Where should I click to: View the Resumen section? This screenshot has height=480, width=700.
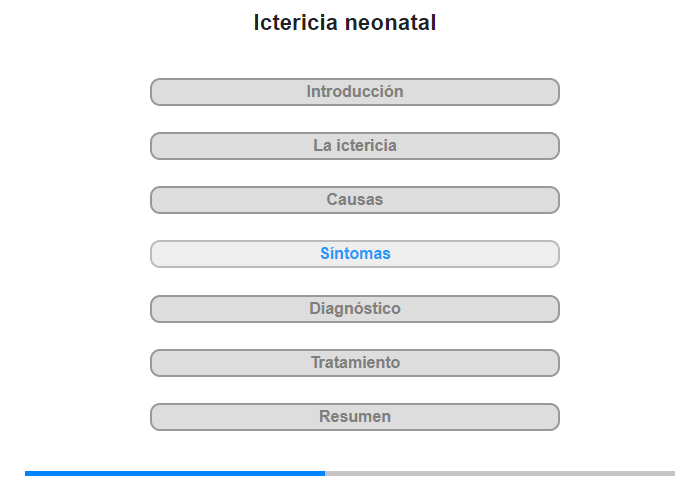coord(354,417)
